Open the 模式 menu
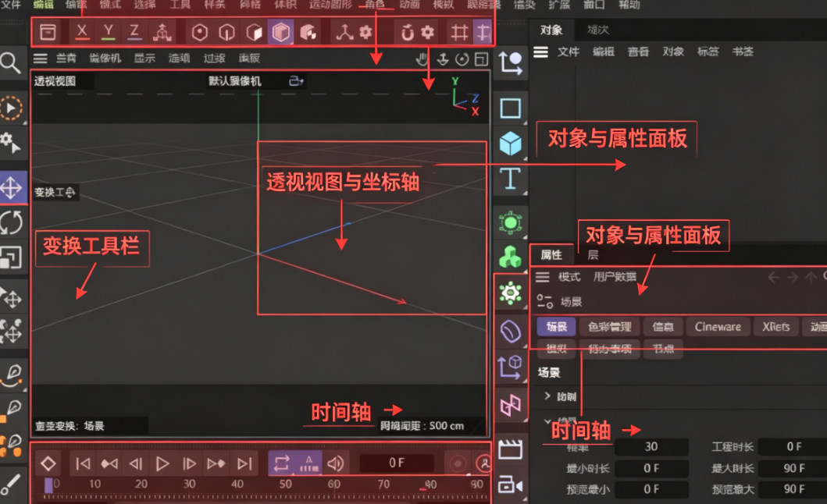827x504 pixels. point(569,277)
